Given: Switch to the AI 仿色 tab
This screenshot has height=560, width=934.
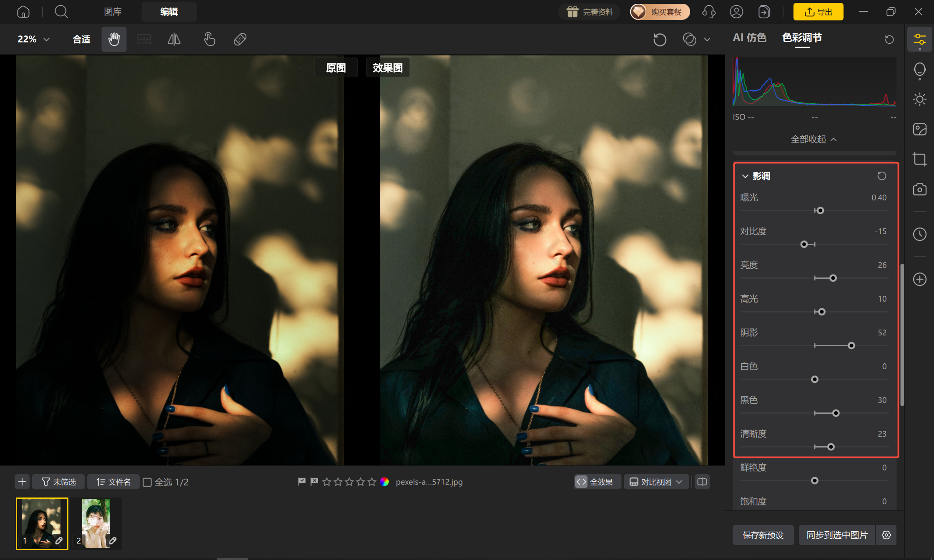Looking at the screenshot, I should pyautogui.click(x=750, y=38).
